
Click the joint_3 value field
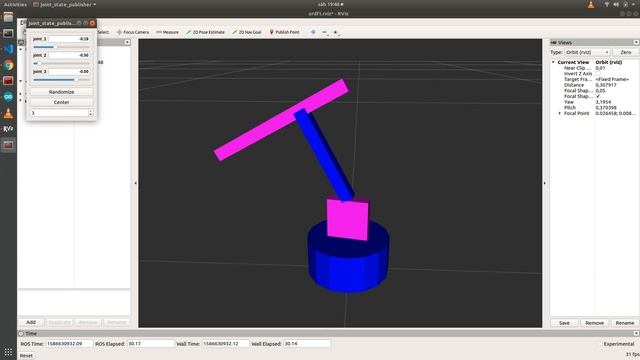tap(69, 71)
